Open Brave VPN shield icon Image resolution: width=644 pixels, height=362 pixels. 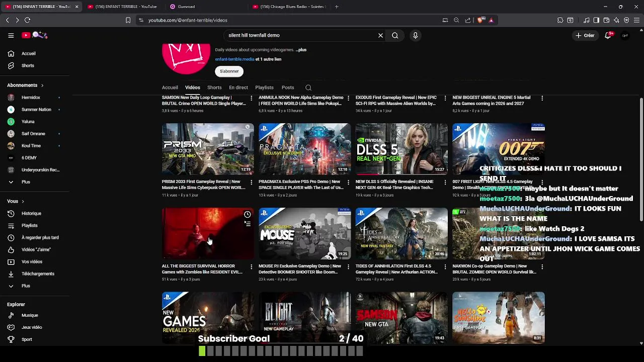[x=626, y=20]
